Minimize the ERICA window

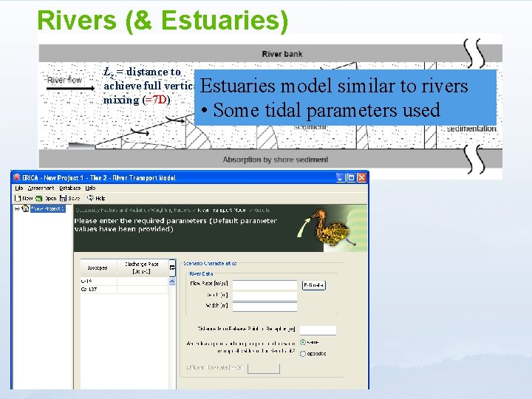[x=341, y=177]
